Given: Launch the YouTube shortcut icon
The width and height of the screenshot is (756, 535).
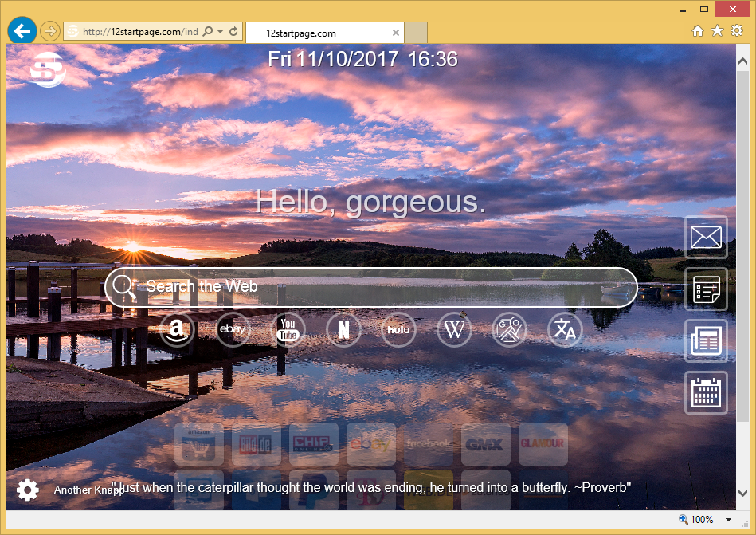Looking at the screenshot, I should coord(288,330).
